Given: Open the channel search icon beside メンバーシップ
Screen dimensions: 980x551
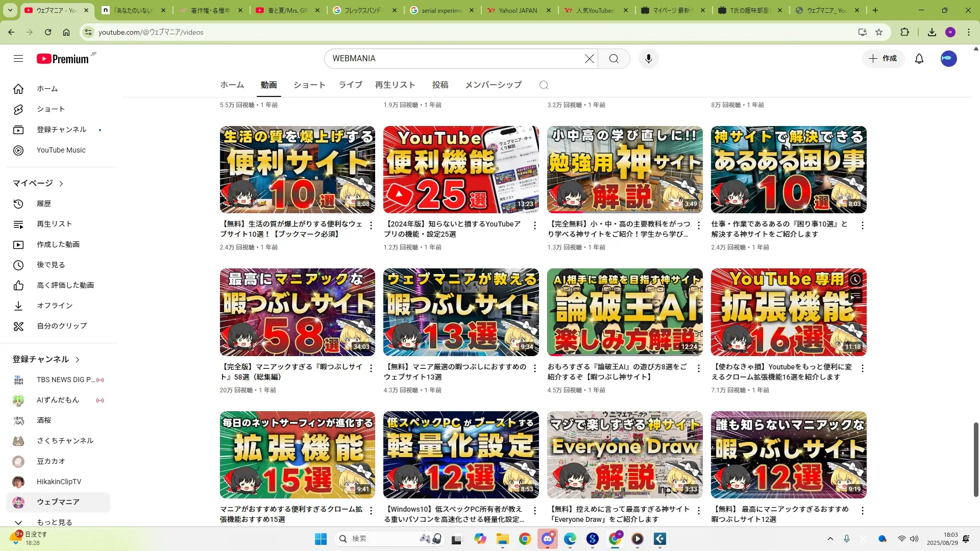Looking at the screenshot, I should (x=544, y=85).
